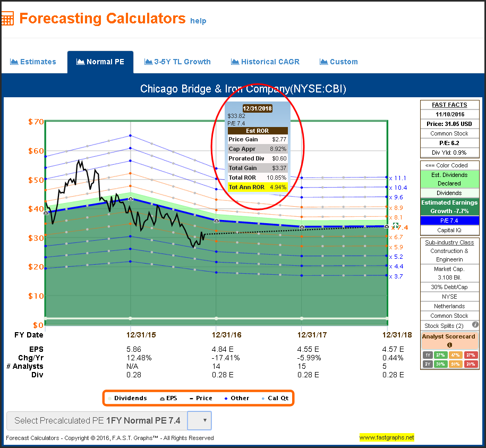Click the EPS marker at 12/31/16
Viewport: 486px width, 448px height.
(x=217, y=221)
